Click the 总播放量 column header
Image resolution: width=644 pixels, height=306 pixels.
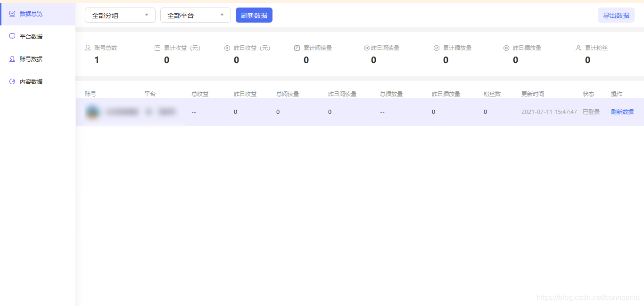(391, 94)
